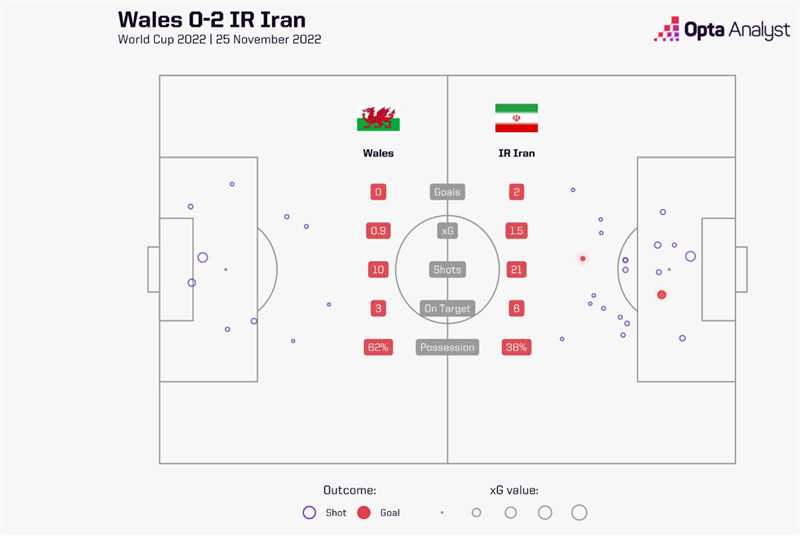Click the Shots stat label
800x536 pixels.
[x=447, y=270]
